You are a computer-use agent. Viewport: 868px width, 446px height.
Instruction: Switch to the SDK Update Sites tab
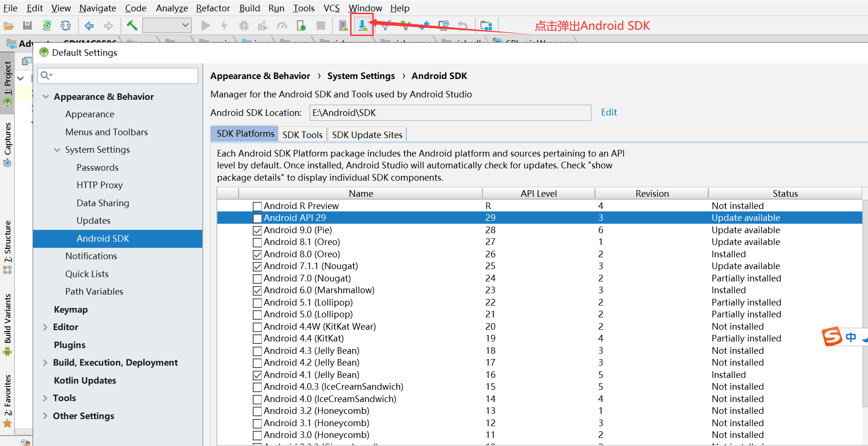pos(367,135)
